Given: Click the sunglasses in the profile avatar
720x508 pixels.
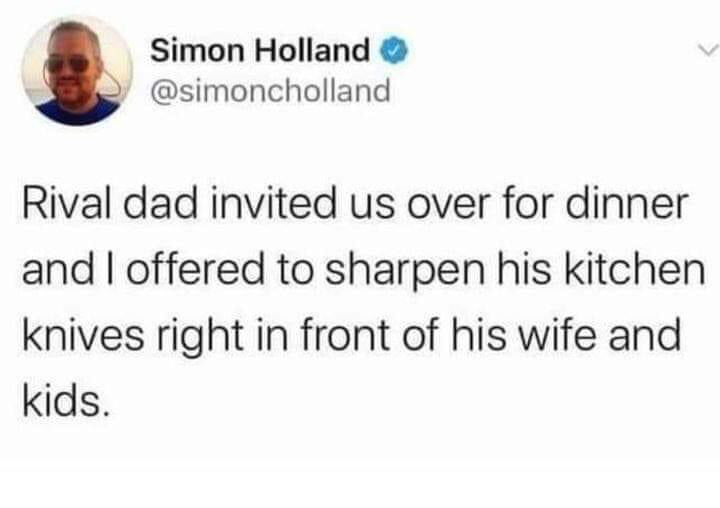Looking at the screenshot, I should [x=68, y=64].
